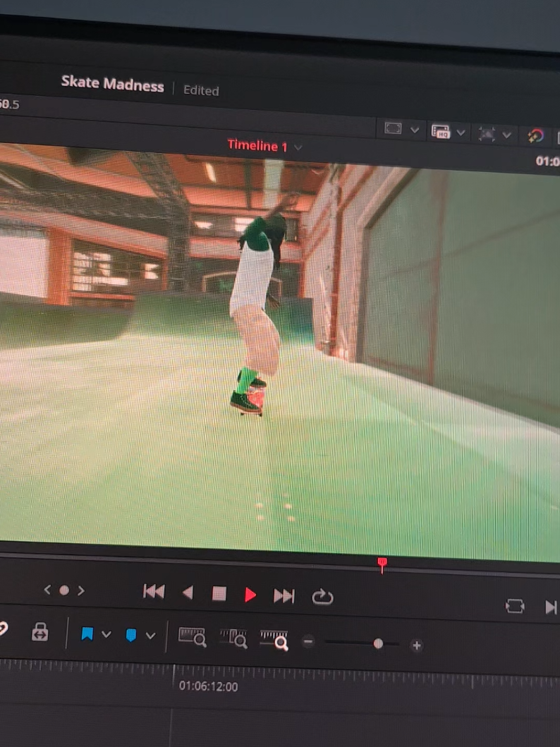Click the viewer zoom percentage value

(x=10, y=104)
